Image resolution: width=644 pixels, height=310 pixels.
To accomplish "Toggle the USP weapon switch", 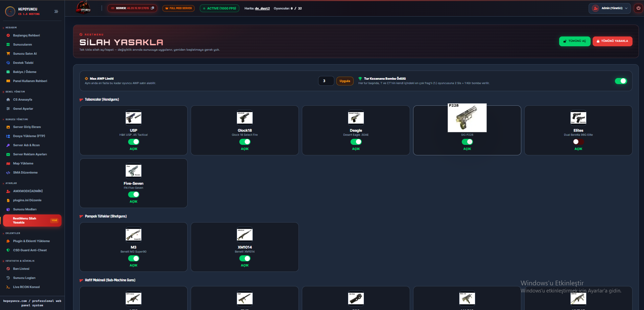I will pos(134,142).
